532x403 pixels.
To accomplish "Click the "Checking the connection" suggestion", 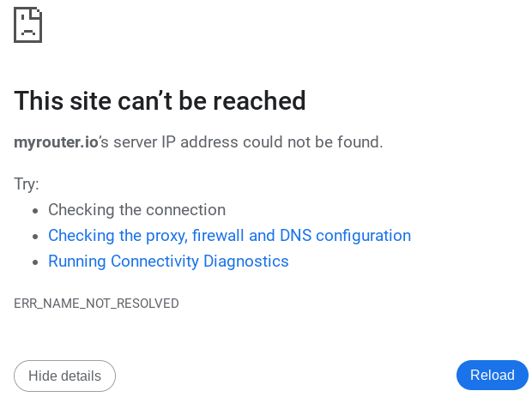I will (x=136, y=209).
